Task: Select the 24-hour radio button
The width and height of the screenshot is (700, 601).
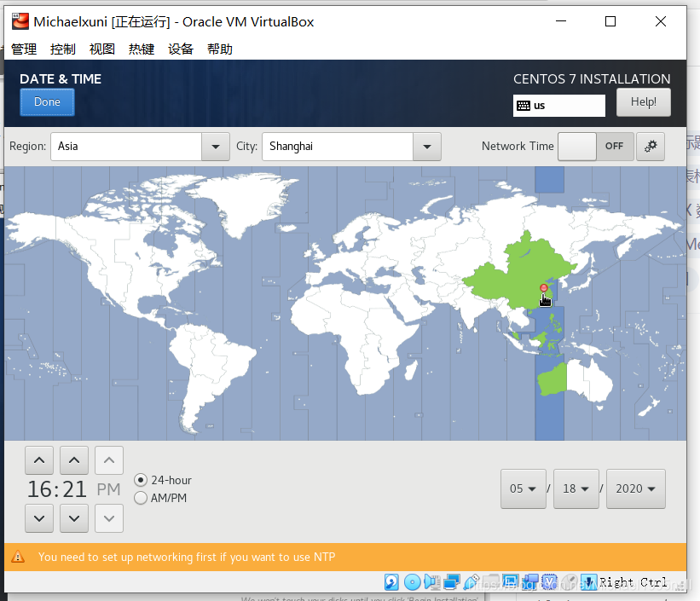Action: (141, 480)
